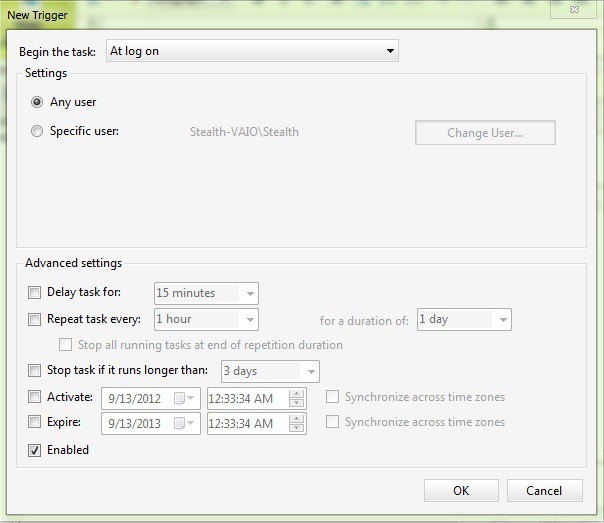The width and height of the screenshot is (604, 523).
Task: Click the 'Advanced settings' group label
Action: [x=74, y=263]
